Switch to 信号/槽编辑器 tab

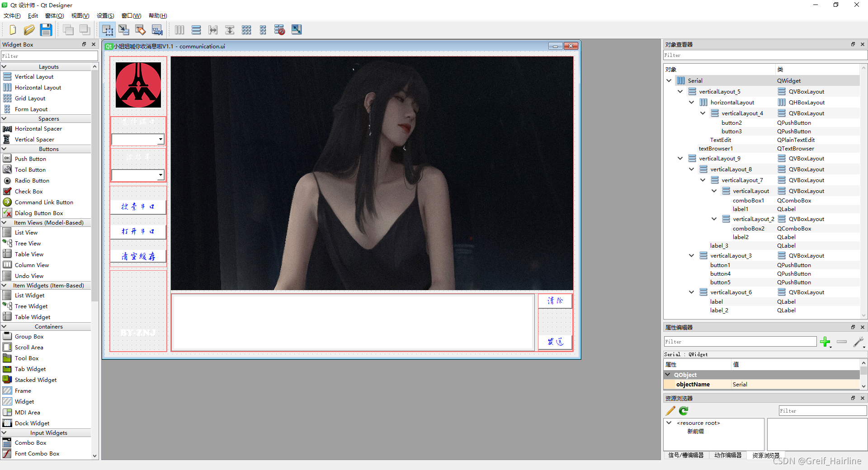[x=686, y=455]
